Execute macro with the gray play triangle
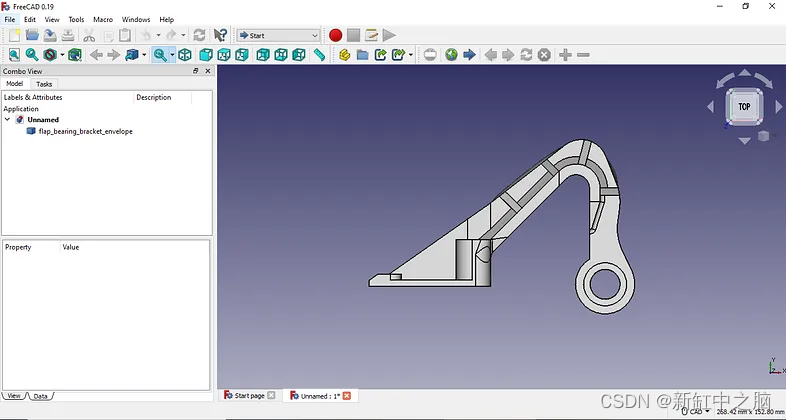This screenshot has width=786, height=420. tap(389, 35)
